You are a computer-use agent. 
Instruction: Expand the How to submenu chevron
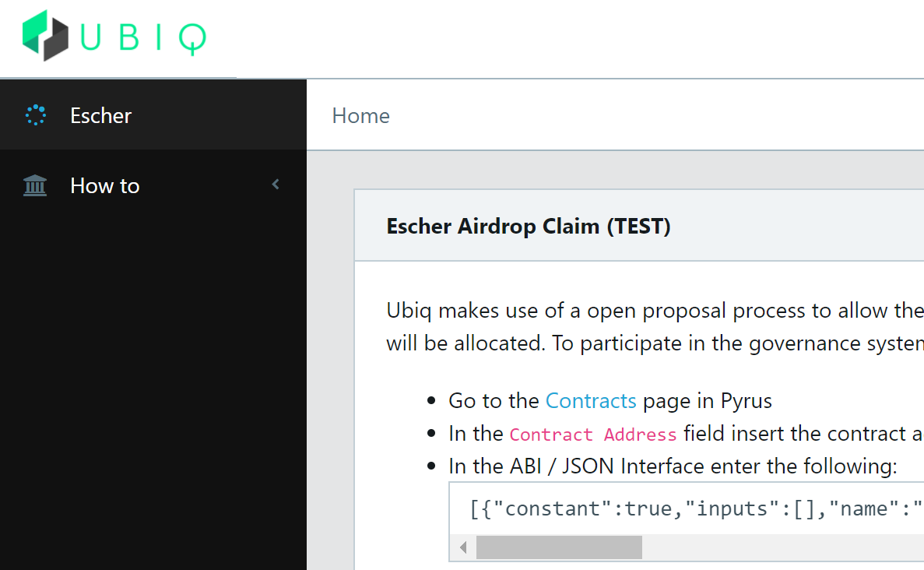pyautogui.click(x=276, y=185)
